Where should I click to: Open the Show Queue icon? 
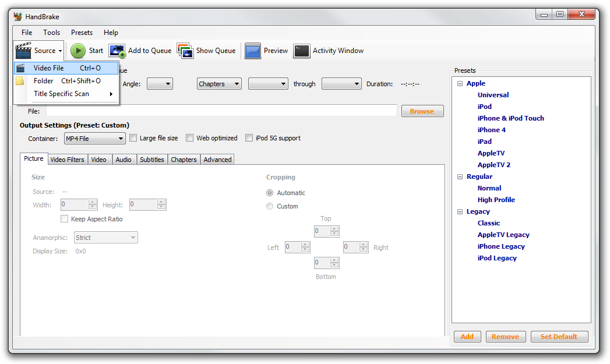[185, 51]
